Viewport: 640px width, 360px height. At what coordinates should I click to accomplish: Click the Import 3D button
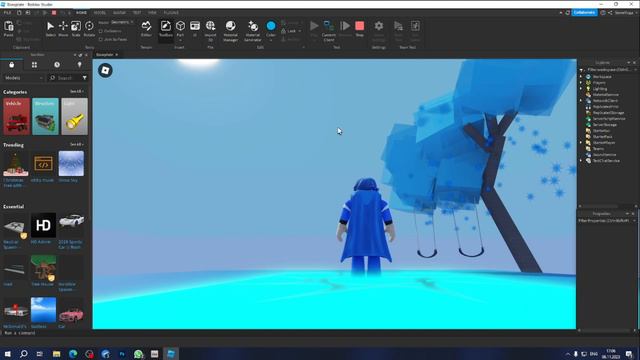pyautogui.click(x=210, y=30)
